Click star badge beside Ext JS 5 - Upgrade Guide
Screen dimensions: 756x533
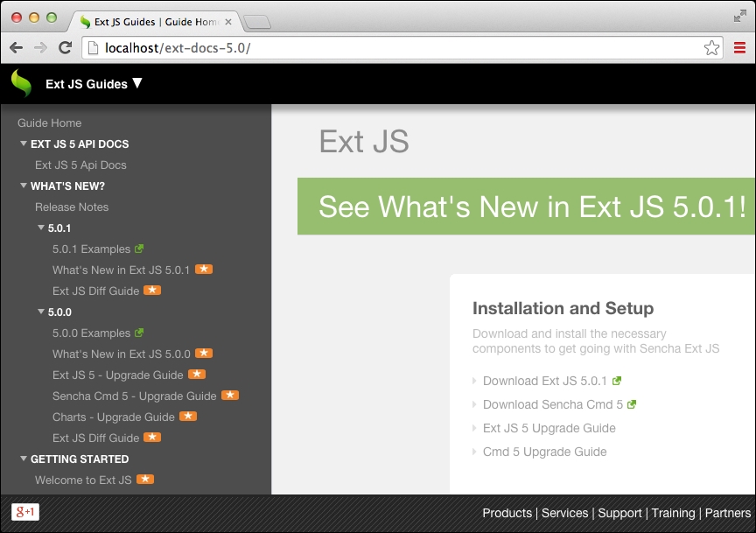pos(197,374)
